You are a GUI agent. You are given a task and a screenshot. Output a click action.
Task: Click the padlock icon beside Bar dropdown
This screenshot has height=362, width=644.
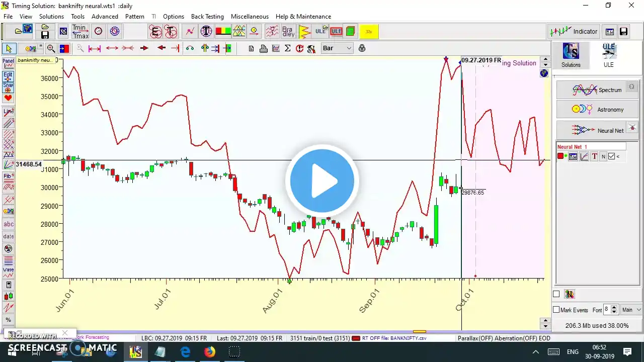pos(362,48)
